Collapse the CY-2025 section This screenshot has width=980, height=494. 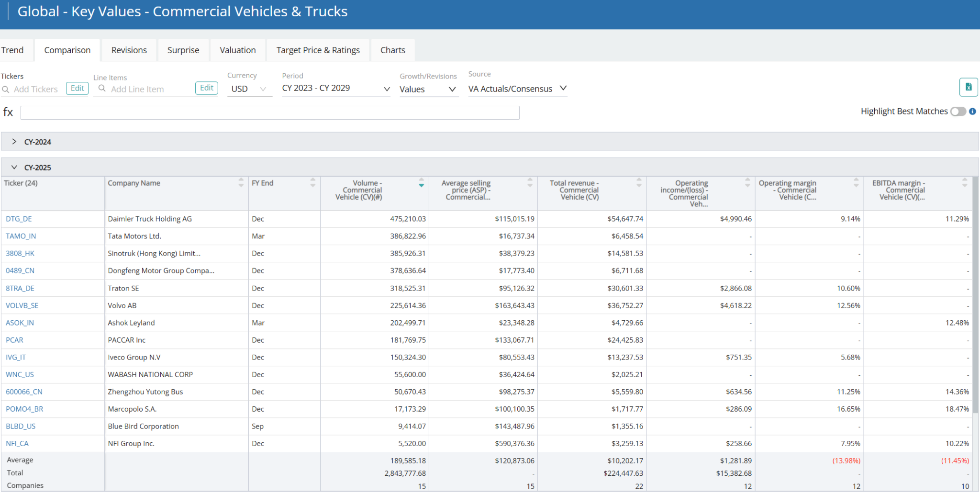pos(14,168)
